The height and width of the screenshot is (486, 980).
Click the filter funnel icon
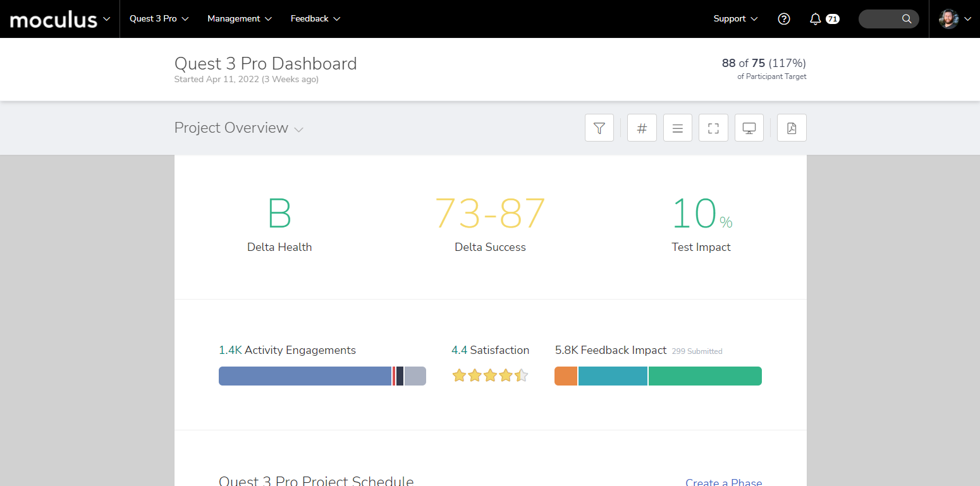(x=599, y=128)
